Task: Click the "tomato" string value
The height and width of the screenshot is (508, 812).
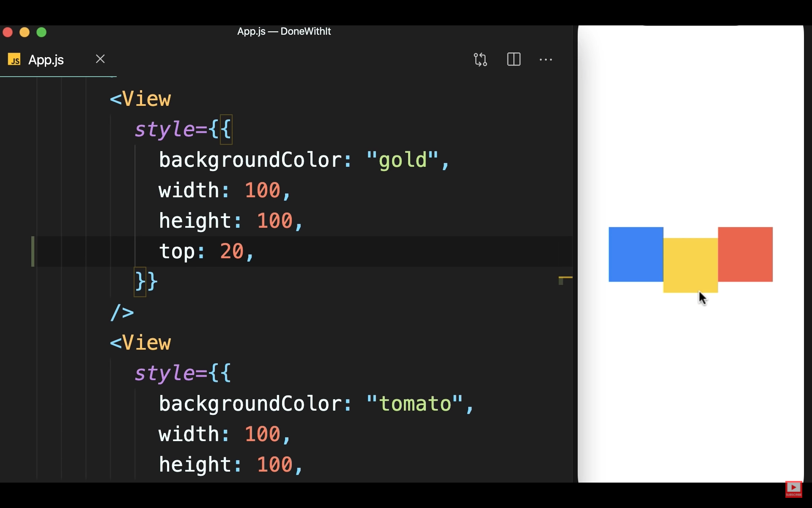Action: coord(414,404)
